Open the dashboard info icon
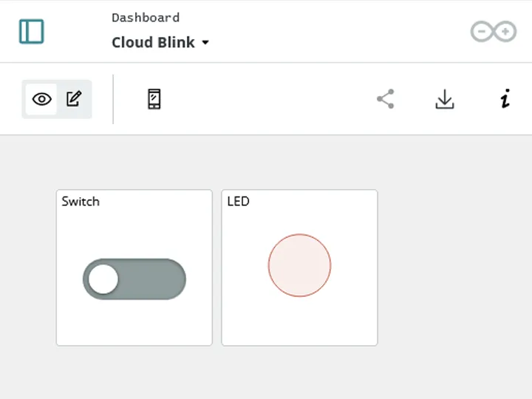Screen dimensions: 532x399 505,99
